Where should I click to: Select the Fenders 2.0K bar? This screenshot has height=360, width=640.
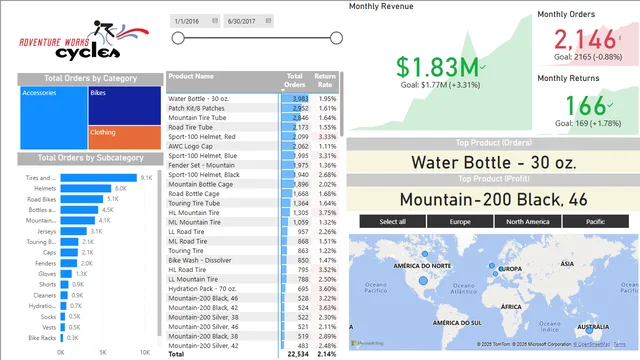(x=69, y=263)
